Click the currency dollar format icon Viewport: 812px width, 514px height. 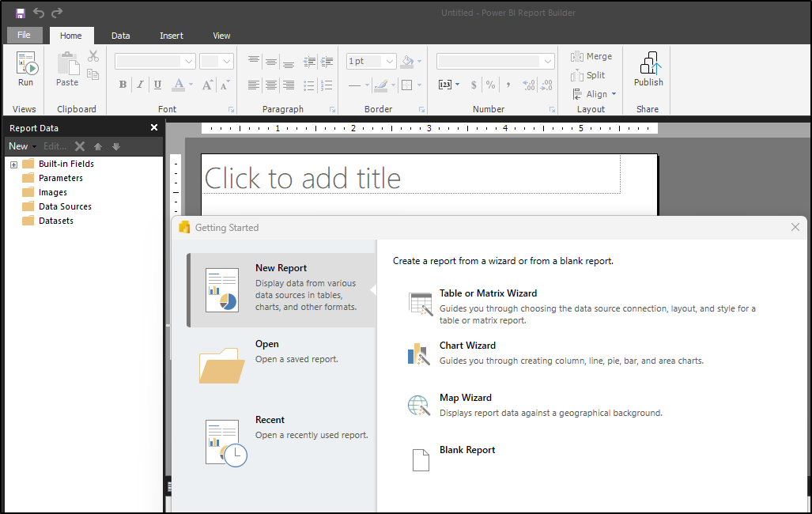tap(474, 85)
